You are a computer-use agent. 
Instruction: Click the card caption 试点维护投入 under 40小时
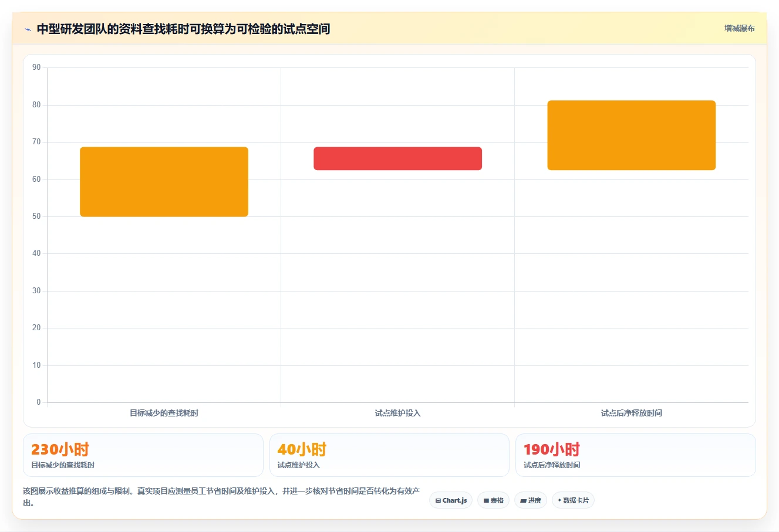(299, 465)
